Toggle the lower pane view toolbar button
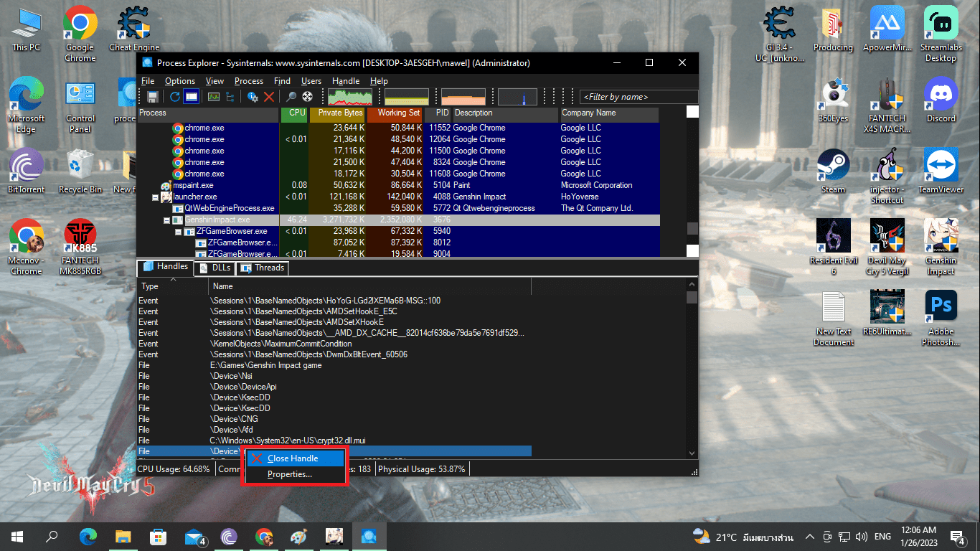 tap(192, 97)
